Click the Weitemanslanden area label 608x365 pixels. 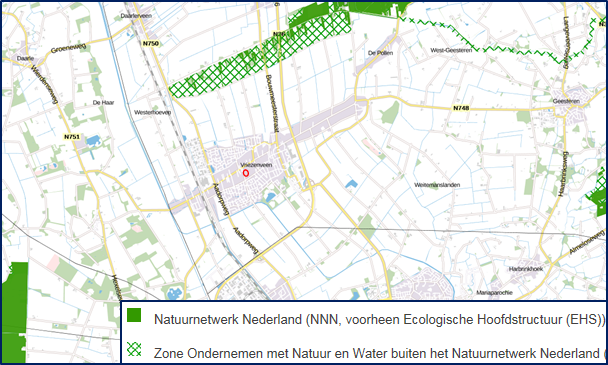click(x=437, y=185)
